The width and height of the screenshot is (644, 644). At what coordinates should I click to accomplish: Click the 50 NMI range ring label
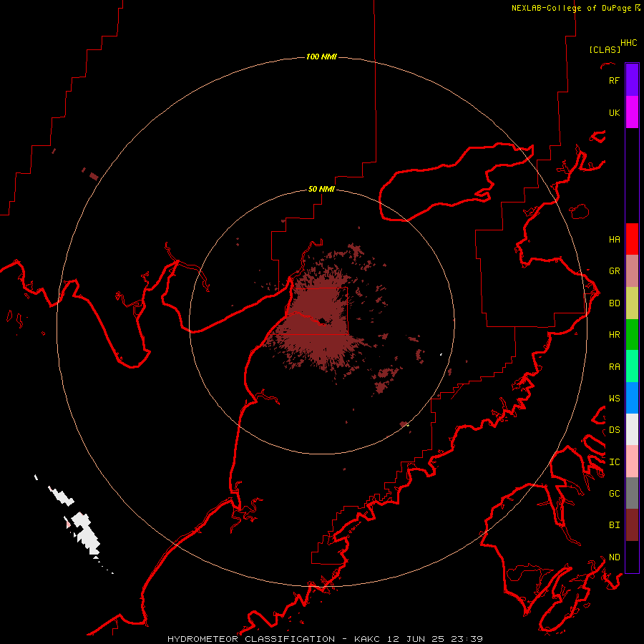321,189
